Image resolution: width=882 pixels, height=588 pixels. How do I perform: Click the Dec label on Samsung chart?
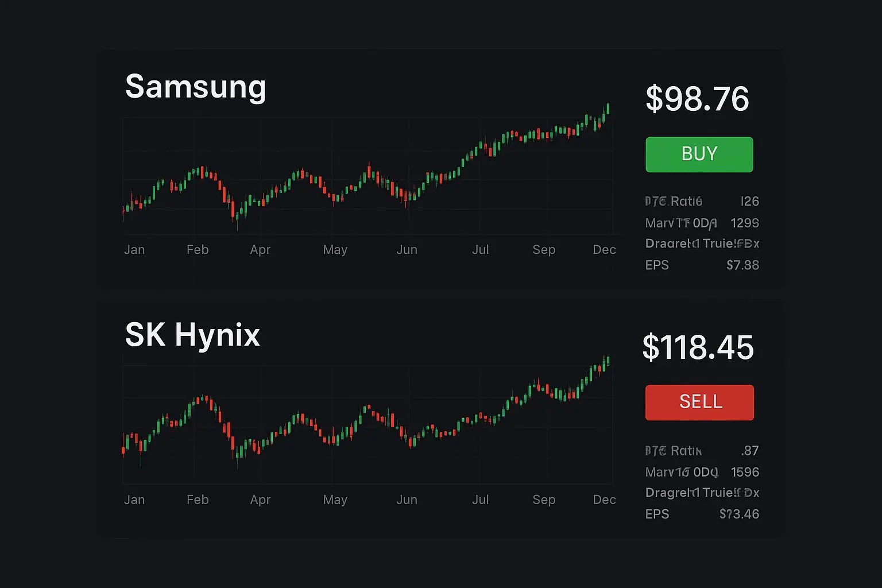pyautogui.click(x=604, y=250)
